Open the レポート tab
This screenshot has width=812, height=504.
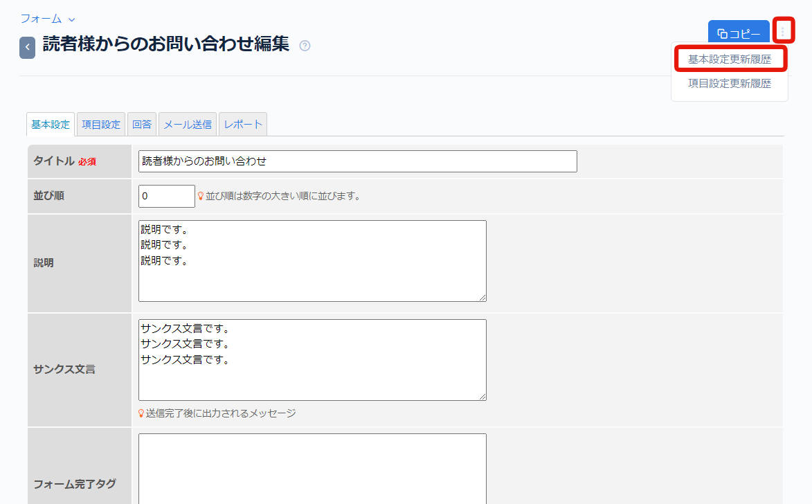tap(243, 125)
